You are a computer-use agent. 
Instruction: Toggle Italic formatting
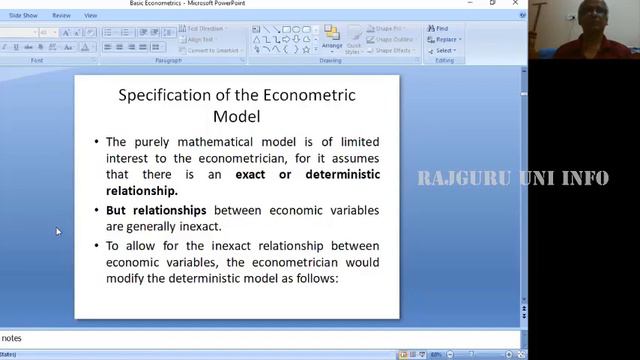pos(5,47)
